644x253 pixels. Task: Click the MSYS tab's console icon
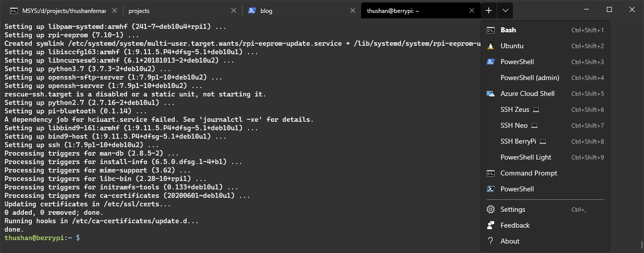click(x=14, y=10)
